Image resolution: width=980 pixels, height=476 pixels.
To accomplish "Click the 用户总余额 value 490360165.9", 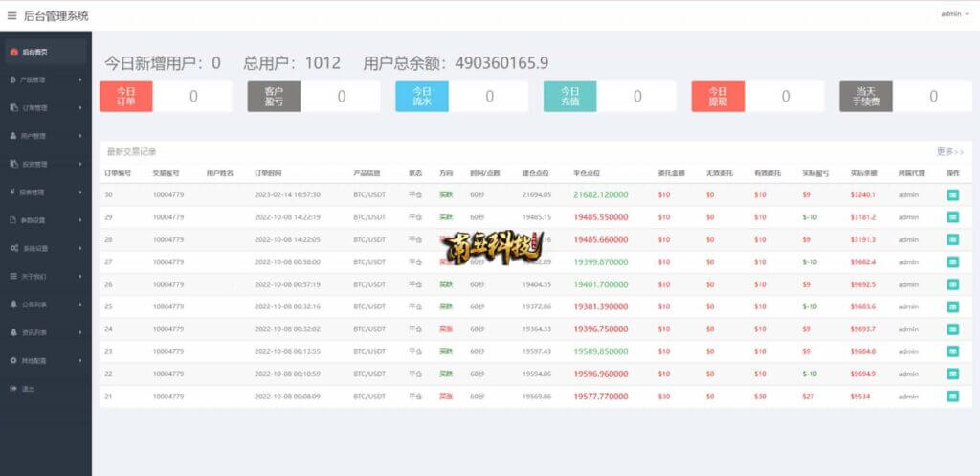I will point(501,63).
